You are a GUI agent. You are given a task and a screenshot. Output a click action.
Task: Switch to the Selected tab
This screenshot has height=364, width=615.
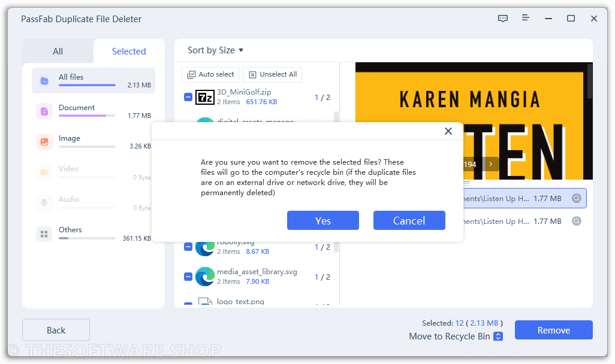[129, 51]
